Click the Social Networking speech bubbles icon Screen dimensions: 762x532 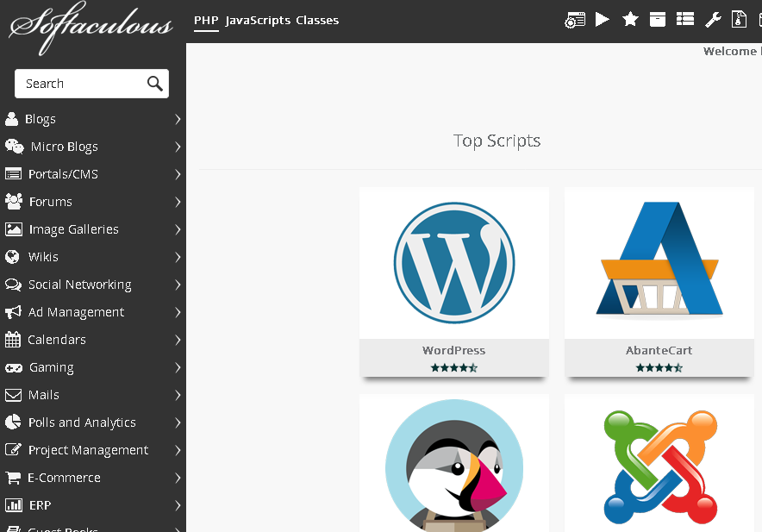click(13, 285)
